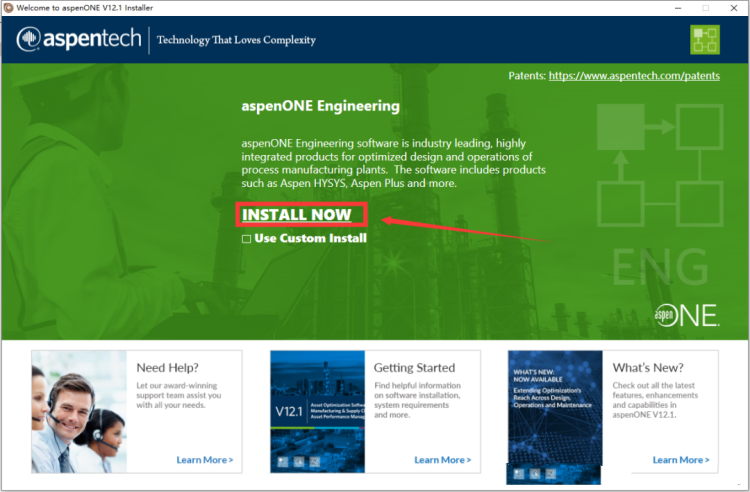Click the support team photo thumbnail
The width and height of the screenshot is (750, 492).
[x=79, y=412]
